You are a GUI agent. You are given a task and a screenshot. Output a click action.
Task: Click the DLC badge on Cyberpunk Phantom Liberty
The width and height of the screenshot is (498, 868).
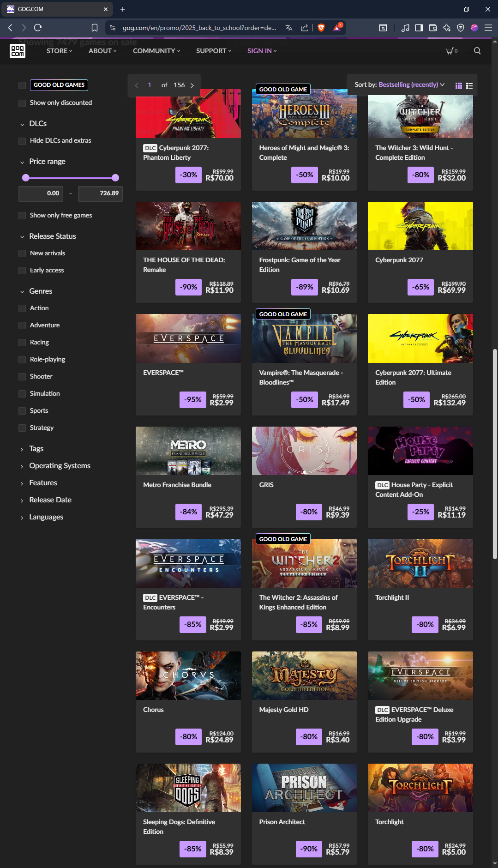(150, 148)
